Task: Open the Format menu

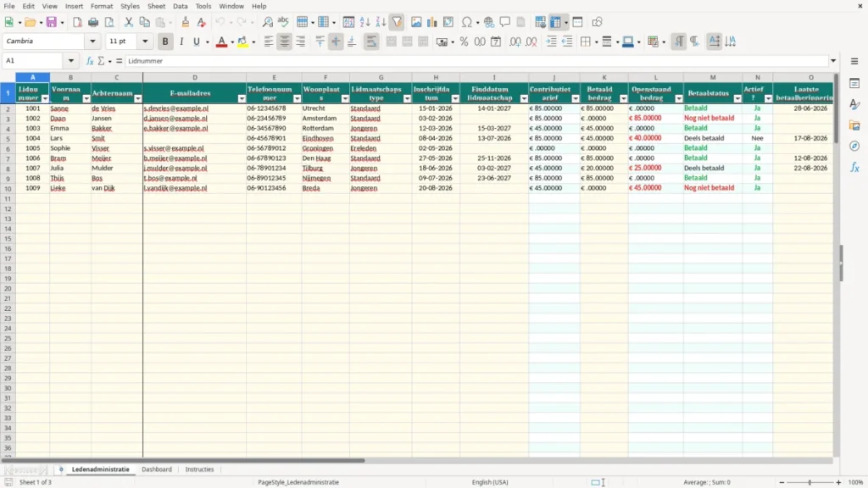Action: click(x=102, y=6)
